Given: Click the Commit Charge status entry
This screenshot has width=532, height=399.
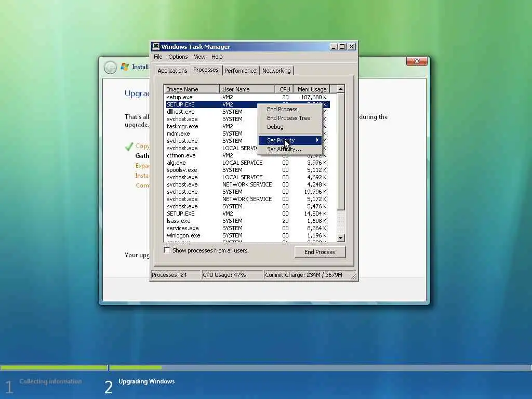Looking at the screenshot, I should (307, 275).
